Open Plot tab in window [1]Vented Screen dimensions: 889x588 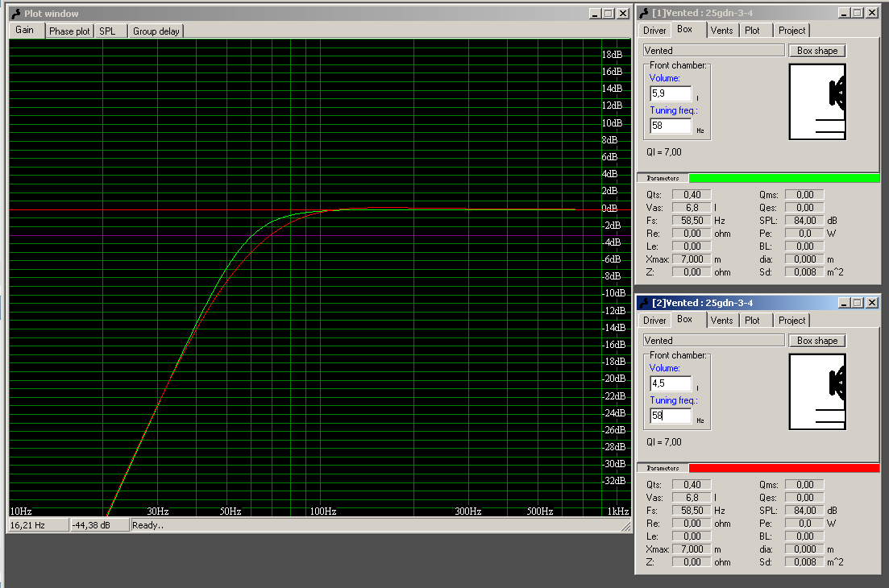pos(754,31)
